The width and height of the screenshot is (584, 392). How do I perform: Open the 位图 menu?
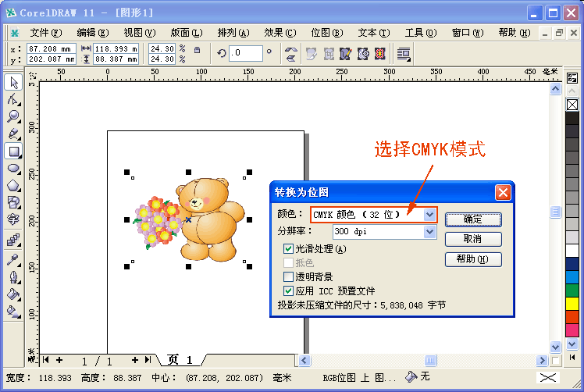click(327, 33)
